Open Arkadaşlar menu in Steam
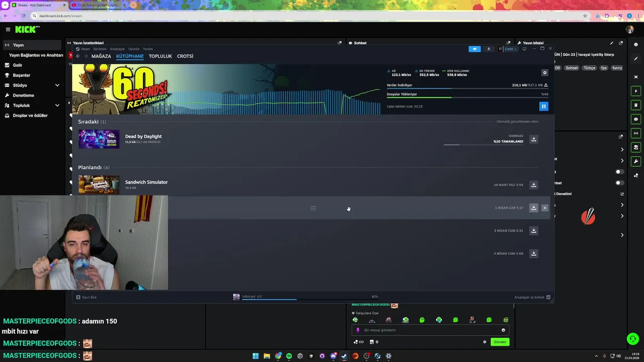Image resolution: width=644 pixels, height=362 pixels. tap(117, 49)
